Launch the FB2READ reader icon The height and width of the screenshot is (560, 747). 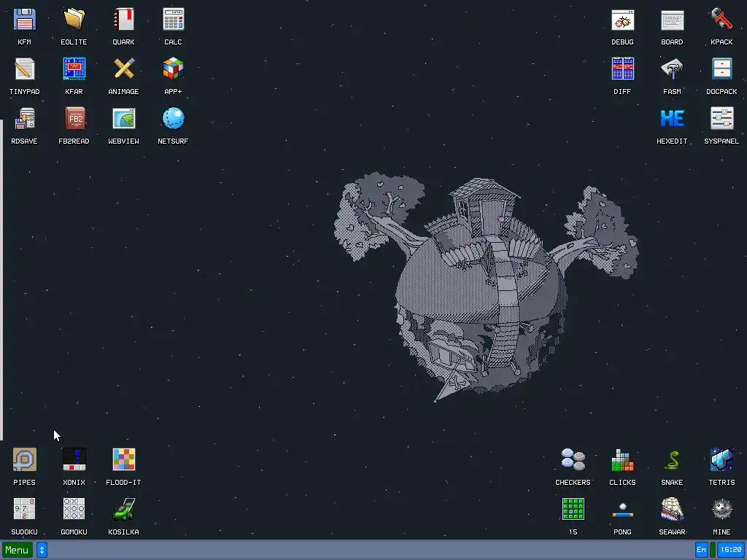[x=74, y=119]
